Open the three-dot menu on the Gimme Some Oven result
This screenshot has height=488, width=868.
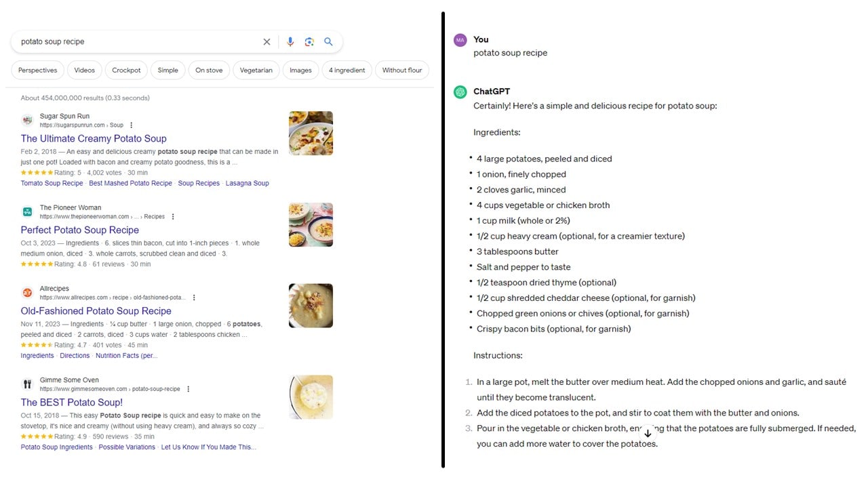(x=189, y=388)
